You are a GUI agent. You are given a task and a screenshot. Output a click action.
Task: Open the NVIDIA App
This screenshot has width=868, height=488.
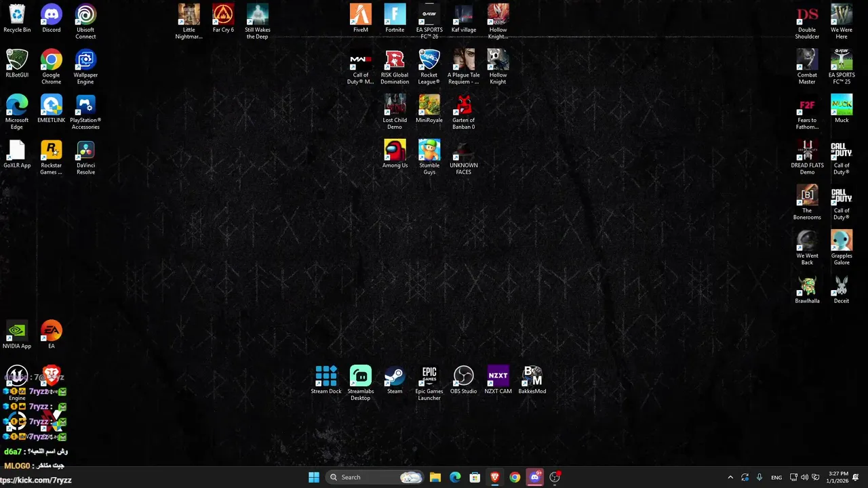17,335
